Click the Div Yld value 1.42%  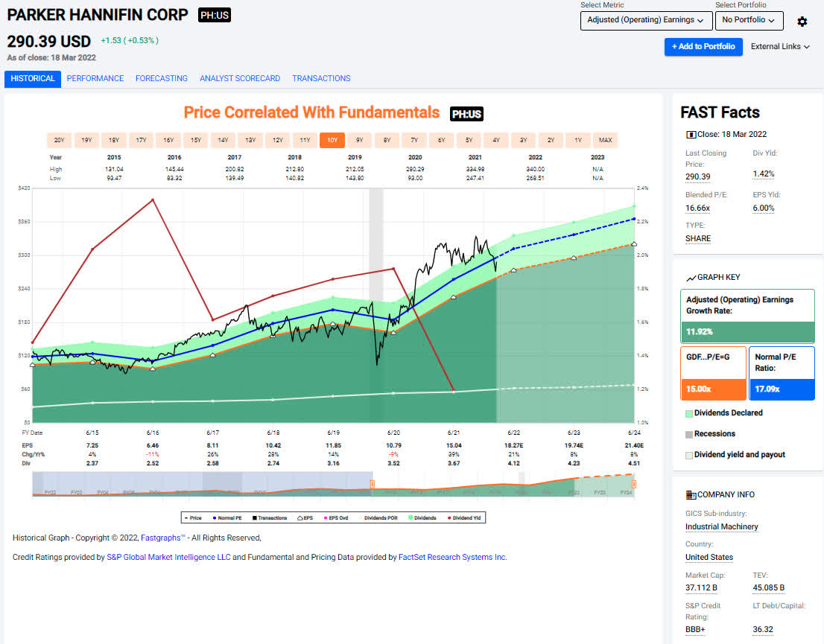pyautogui.click(x=764, y=174)
